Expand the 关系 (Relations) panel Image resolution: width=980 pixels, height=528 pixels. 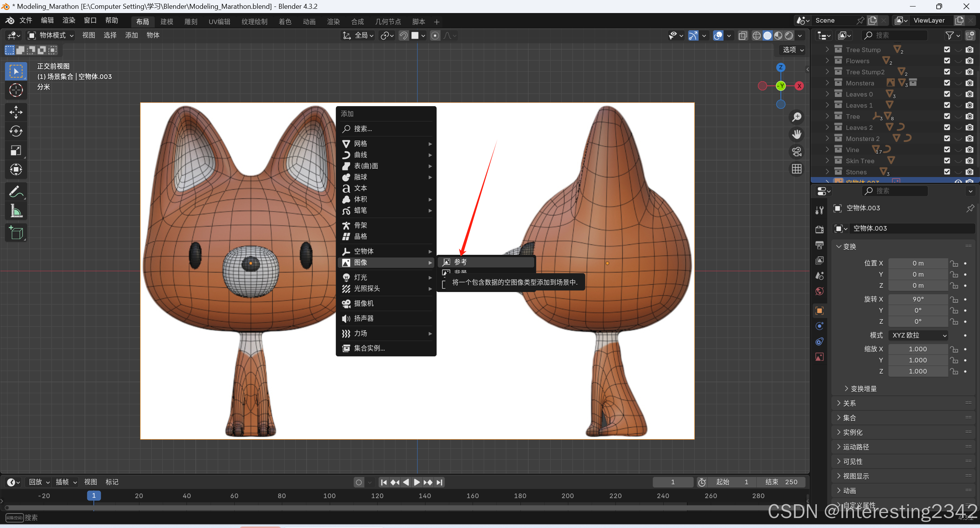(849, 403)
